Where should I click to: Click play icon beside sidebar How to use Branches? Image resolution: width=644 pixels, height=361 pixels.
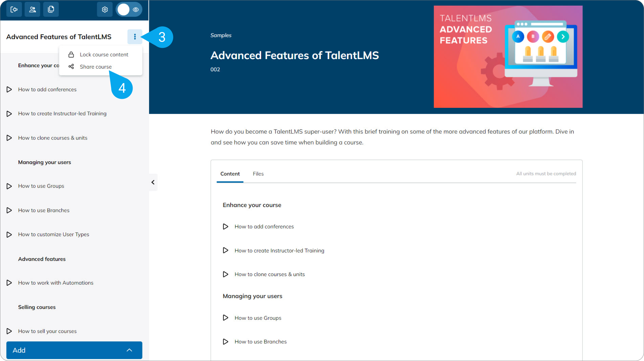click(9, 210)
